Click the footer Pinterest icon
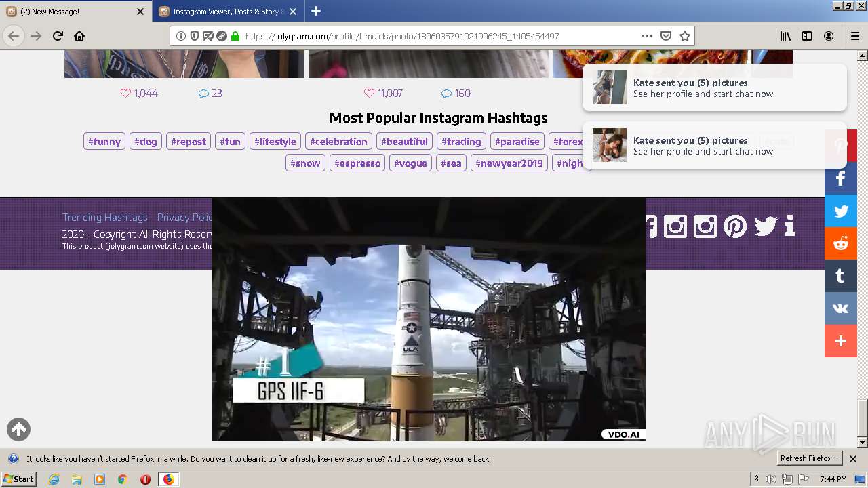 (735, 226)
